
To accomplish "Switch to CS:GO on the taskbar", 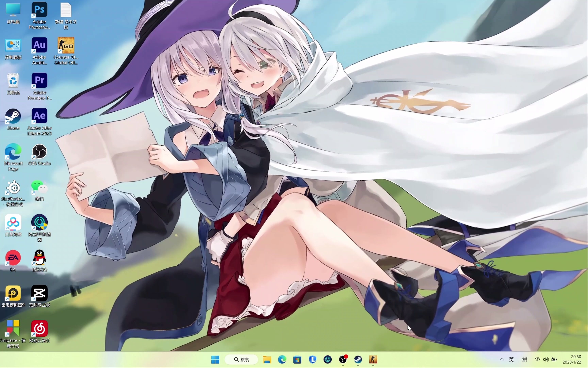I will [373, 359].
